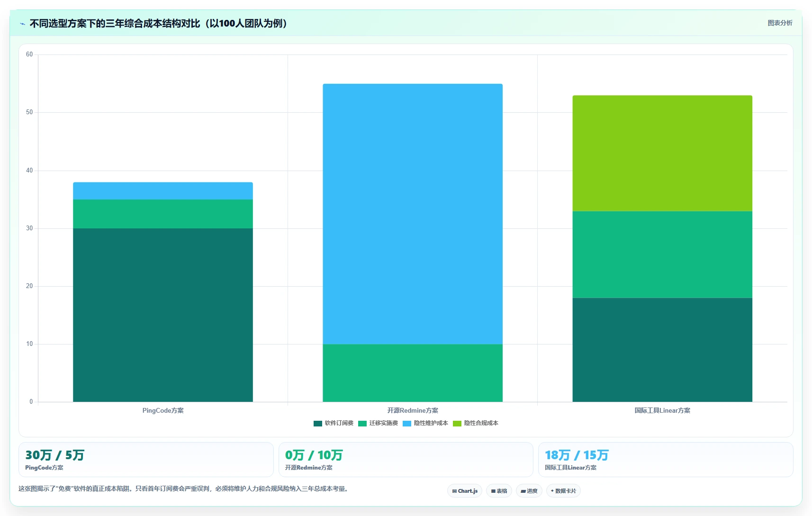The image size is (812, 516).
Task: Click the 18万 / 15万 card value
Action: pyautogui.click(x=577, y=455)
